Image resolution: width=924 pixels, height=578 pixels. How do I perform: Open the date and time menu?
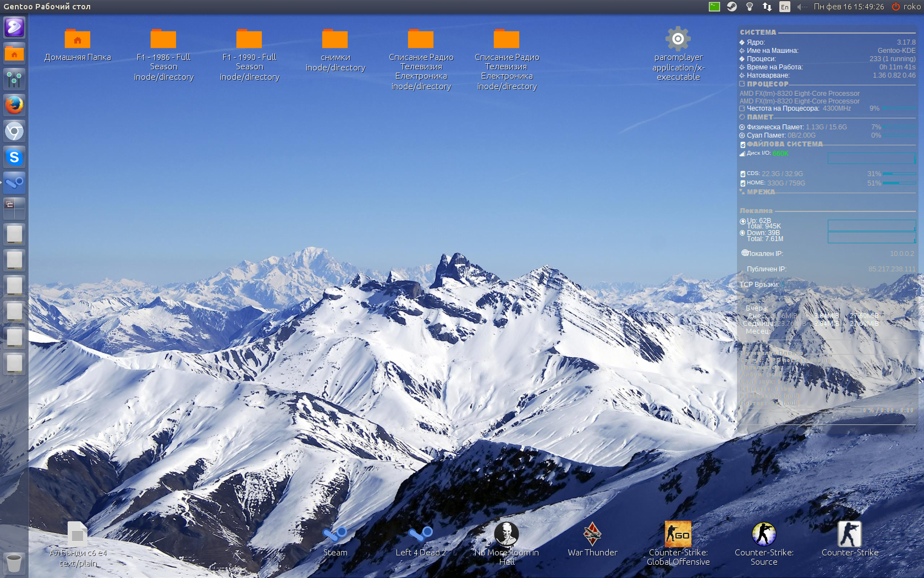click(849, 7)
